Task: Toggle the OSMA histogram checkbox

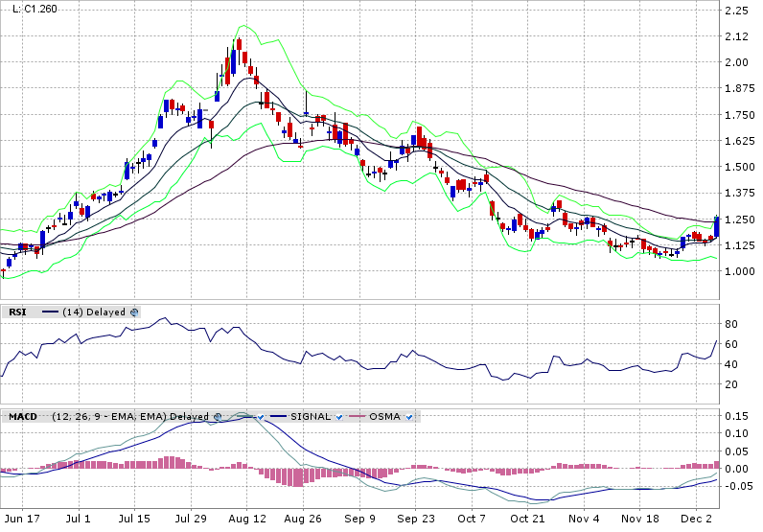Action: pyautogui.click(x=409, y=417)
